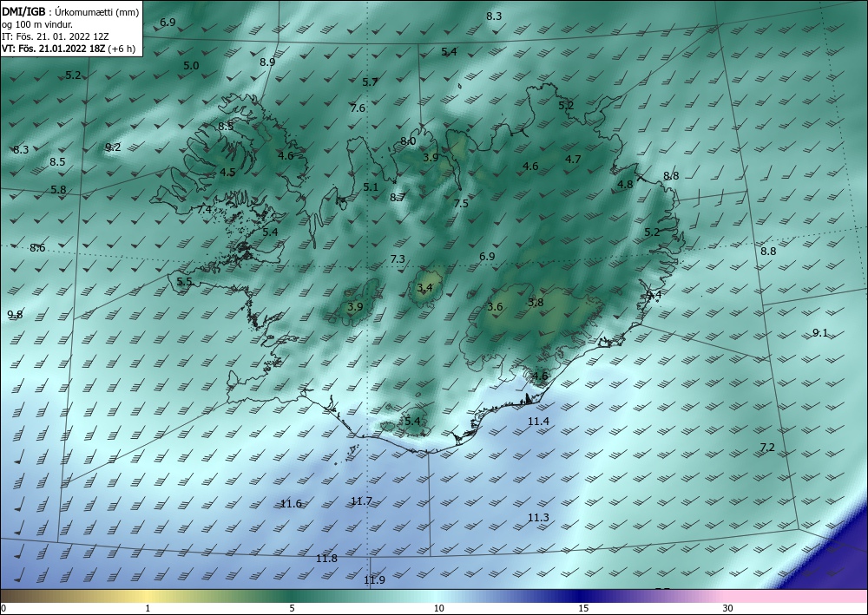
Task: Click the 30 label on the color scale
Action: click(x=727, y=609)
